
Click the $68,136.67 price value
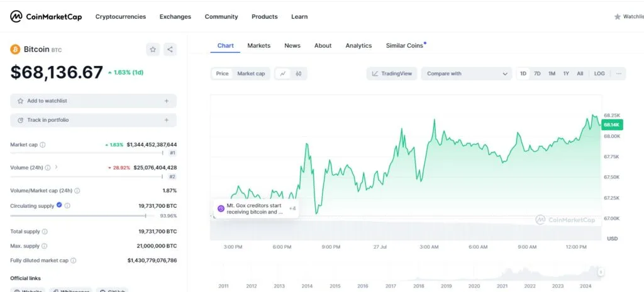click(57, 72)
